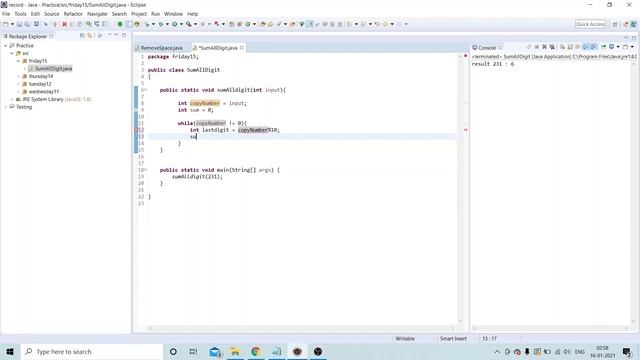Screen dimensions: 640x360
Task: Switch to RemoveSpace.java editor tab
Action: tap(161, 48)
